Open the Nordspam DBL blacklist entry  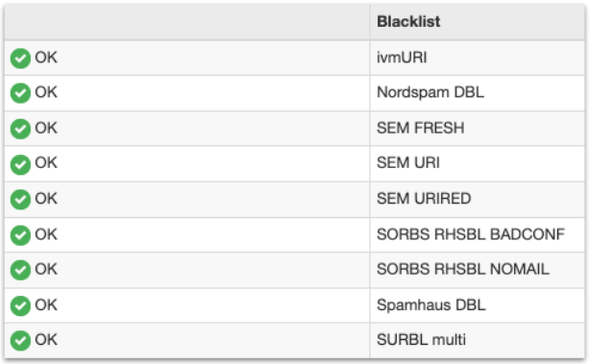pos(430,92)
